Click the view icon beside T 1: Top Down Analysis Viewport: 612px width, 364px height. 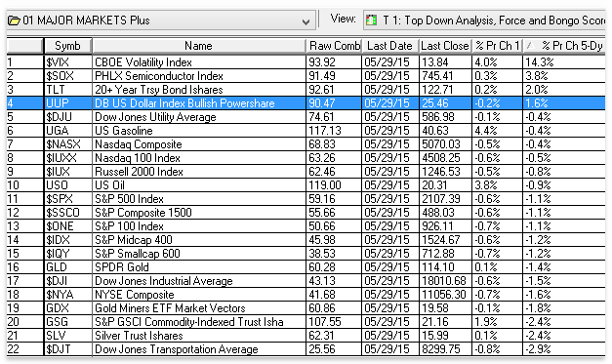click(x=372, y=20)
